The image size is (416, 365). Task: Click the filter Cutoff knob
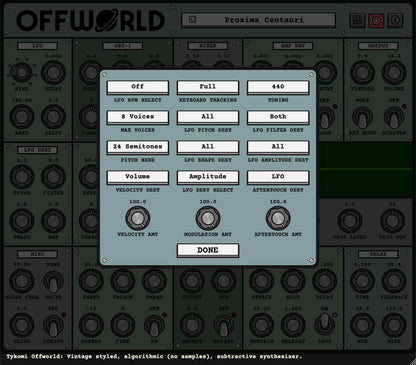pyautogui.click(x=192, y=281)
